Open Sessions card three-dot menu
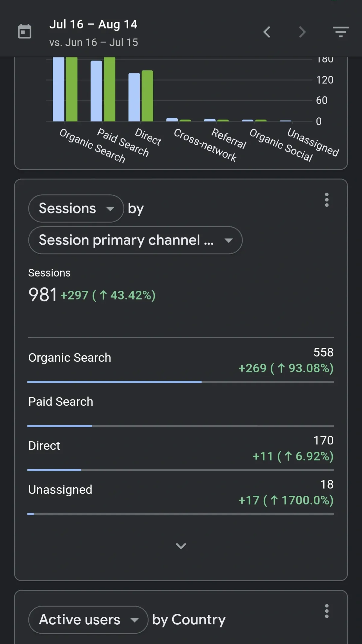362x644 pixels. pyautogui.click(x=326, y=200)
